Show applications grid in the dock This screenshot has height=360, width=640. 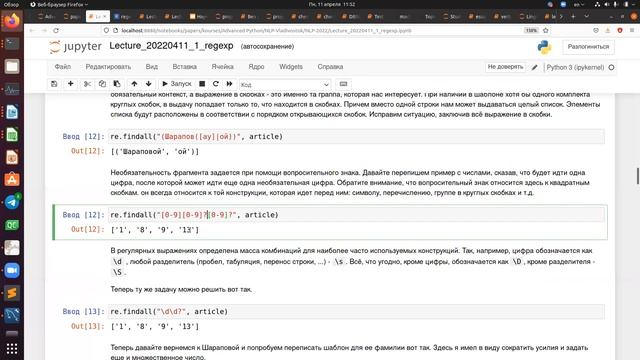click(x=12, y=349)
